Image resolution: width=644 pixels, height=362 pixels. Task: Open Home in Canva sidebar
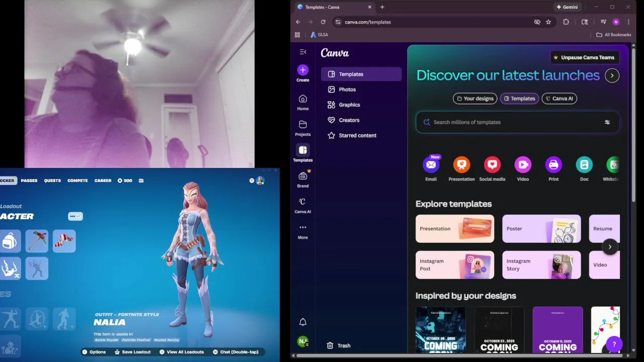[x=302, y=102]
